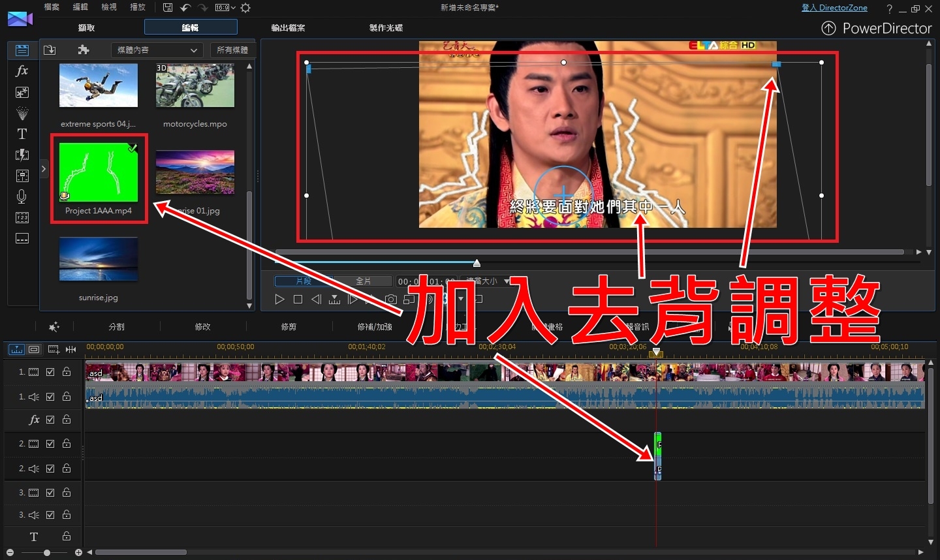
Task: Open the Particle Room icon
Action: click(22, 113)
